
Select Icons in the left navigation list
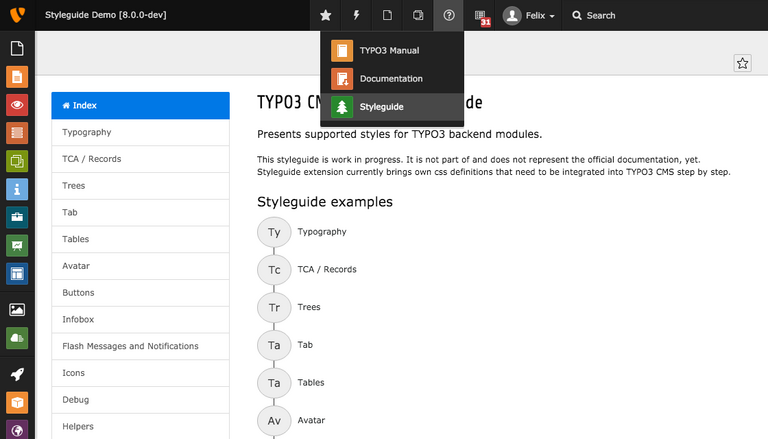[141, 373]
